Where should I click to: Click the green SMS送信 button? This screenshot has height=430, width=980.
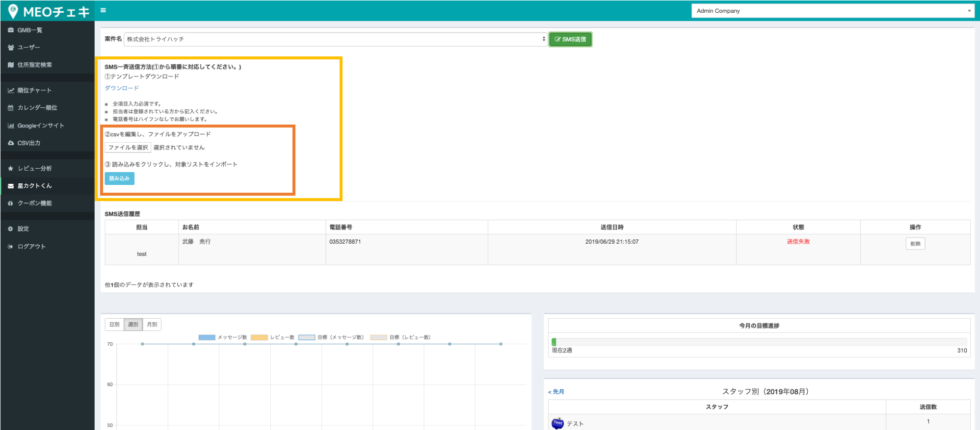tap(570, 39)
